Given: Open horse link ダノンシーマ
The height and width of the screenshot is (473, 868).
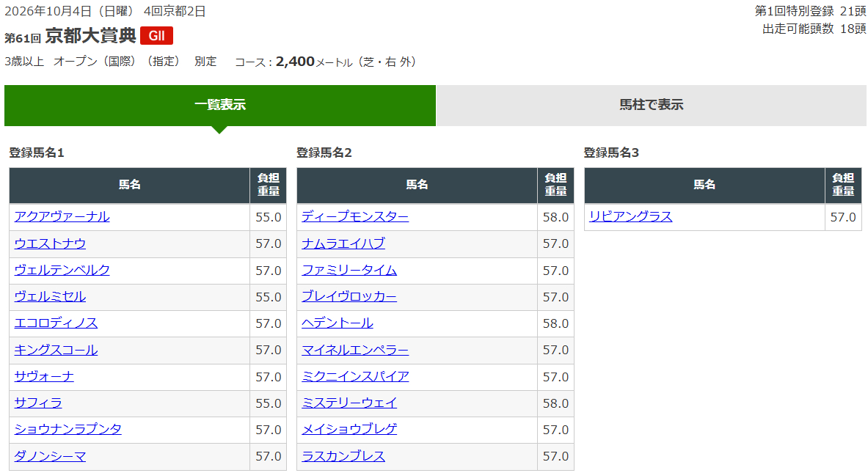Looking at the screenshot, I should click(50, 456).
